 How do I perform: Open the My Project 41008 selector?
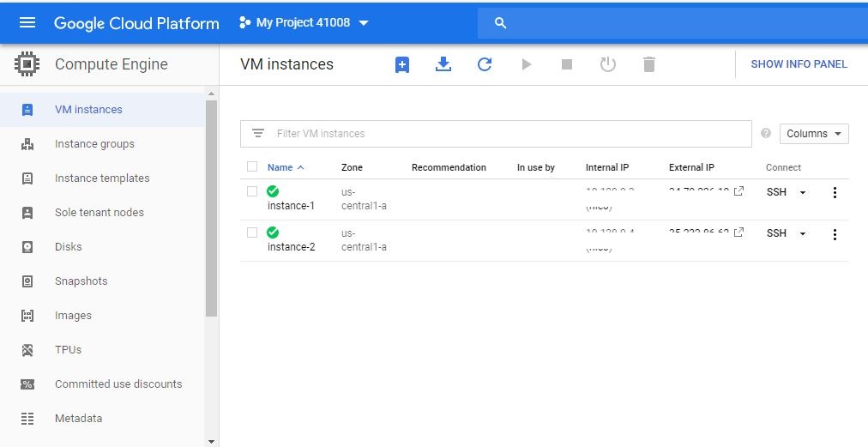coord(304,22)
